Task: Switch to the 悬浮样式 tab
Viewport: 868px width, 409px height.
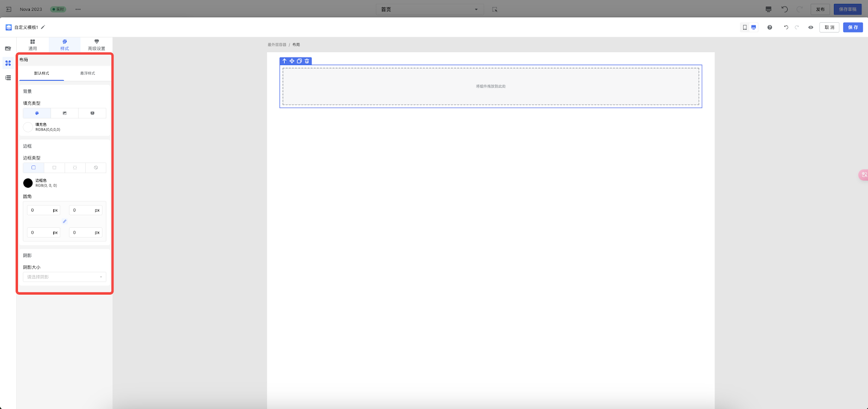Action: tap(87, 73)
